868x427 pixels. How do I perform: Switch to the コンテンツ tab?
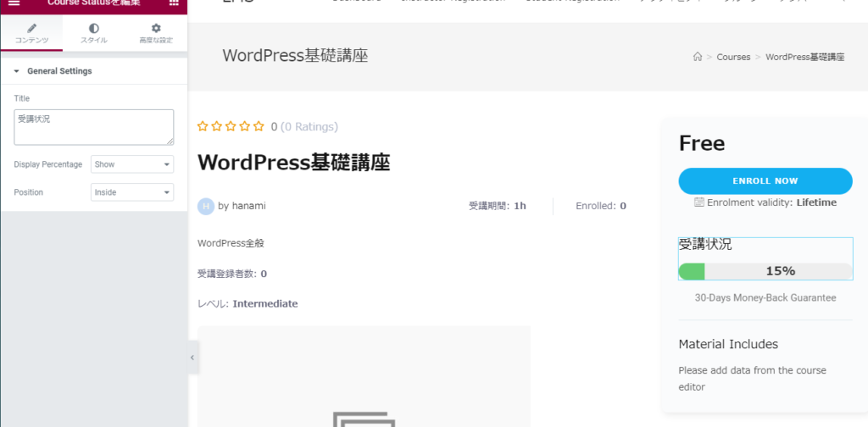31,34
